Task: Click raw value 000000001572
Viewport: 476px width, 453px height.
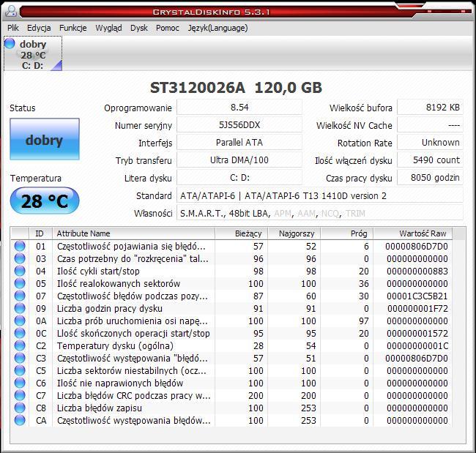Action: click(x=417, y=334)
